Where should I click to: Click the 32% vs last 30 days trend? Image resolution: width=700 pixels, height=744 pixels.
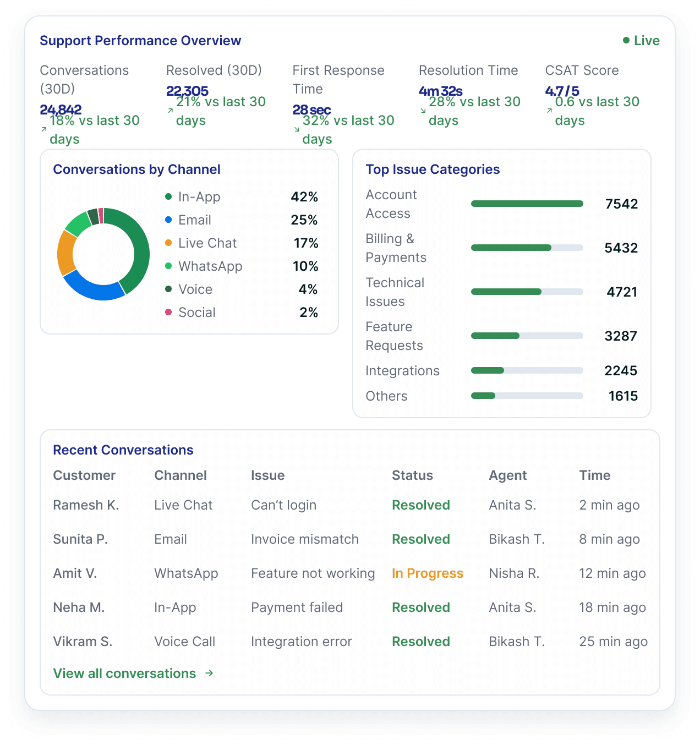point(344,130)
